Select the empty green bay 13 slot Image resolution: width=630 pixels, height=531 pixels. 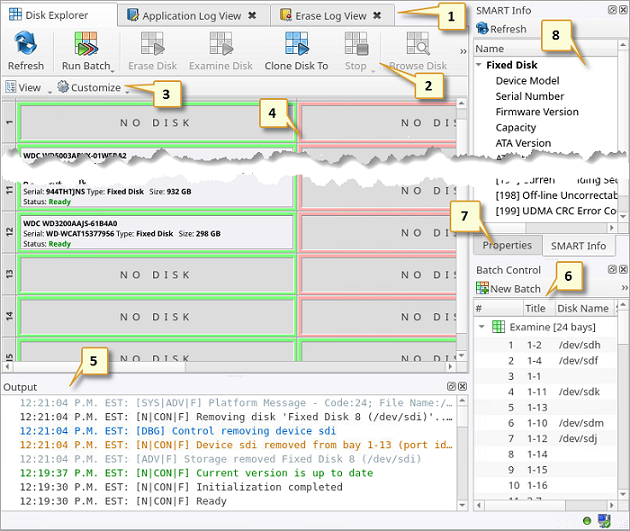(x=157, y=275)
